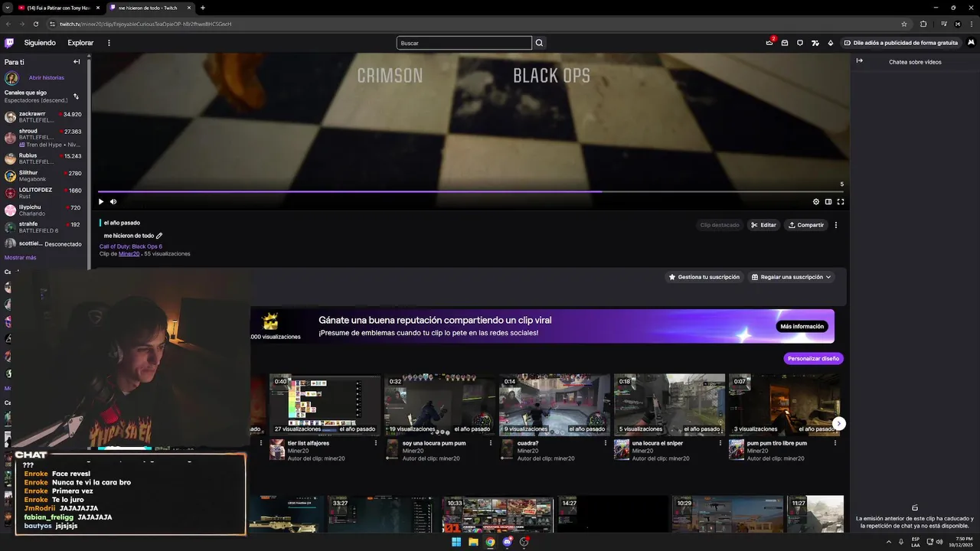Collapse the Para ti sidebar
The width and height of the screenshot is (980, 551).
click(77, 62)
